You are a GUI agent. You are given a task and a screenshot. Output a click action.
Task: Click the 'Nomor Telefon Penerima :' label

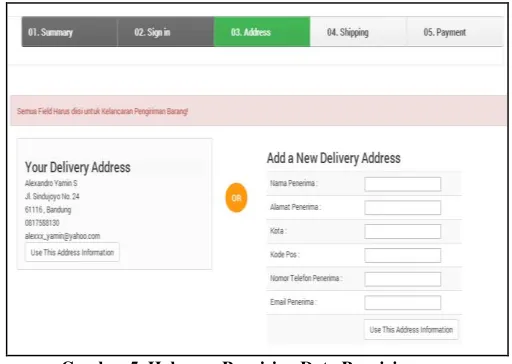pos(306,278)
